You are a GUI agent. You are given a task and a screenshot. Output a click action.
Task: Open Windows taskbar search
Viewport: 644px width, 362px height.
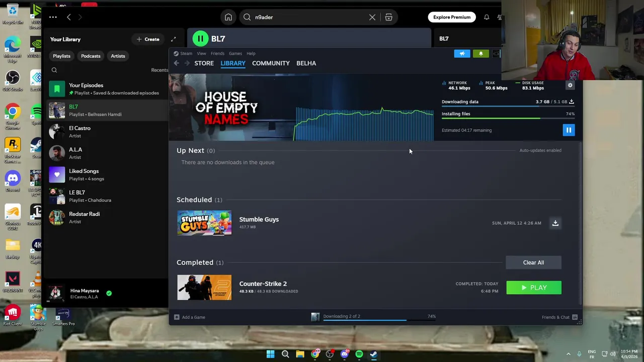[x=285, y=354]
